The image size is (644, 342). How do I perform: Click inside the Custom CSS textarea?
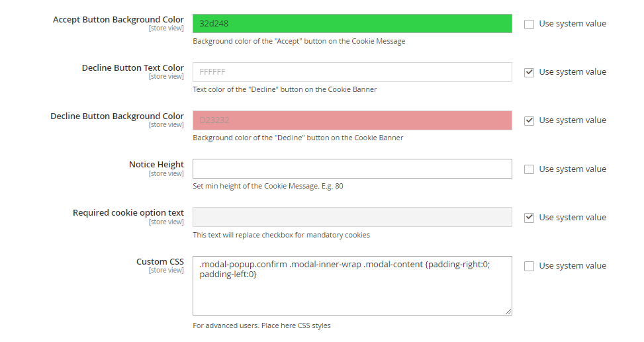(352, 291)
